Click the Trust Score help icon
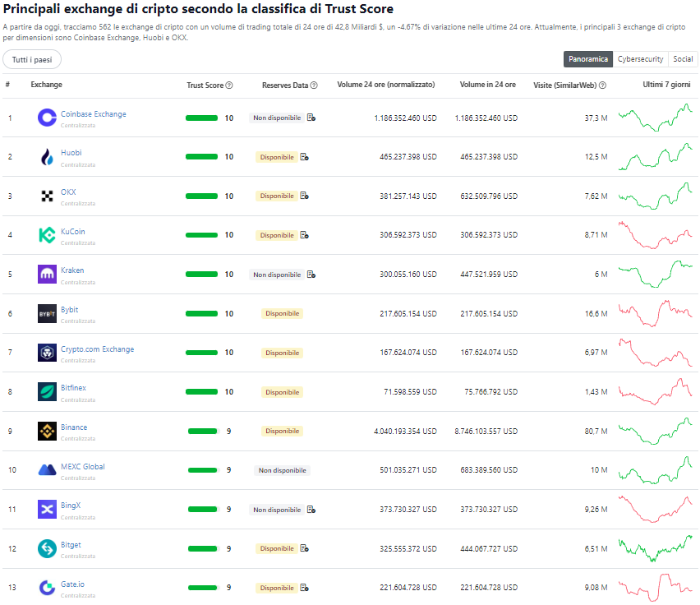Image resolution: width=700 pixels, height=605 pixels. tap(229, 85)
